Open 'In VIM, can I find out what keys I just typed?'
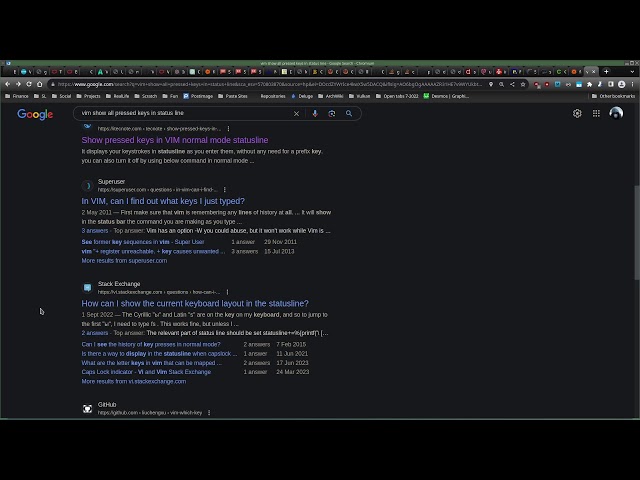The image size is (640, 480). point(163,201)
